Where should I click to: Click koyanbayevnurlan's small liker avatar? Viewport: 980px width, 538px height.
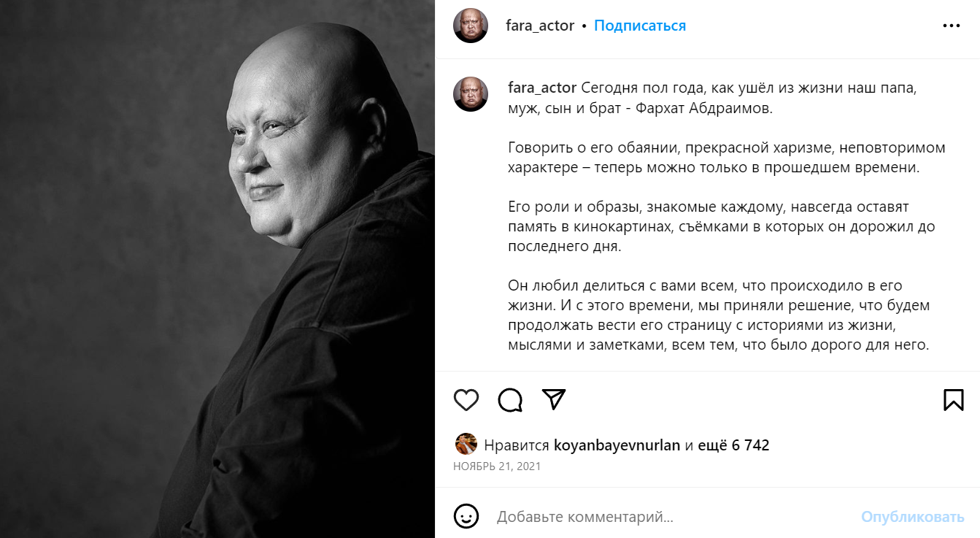pyautogui.click(x=466, y=445)
